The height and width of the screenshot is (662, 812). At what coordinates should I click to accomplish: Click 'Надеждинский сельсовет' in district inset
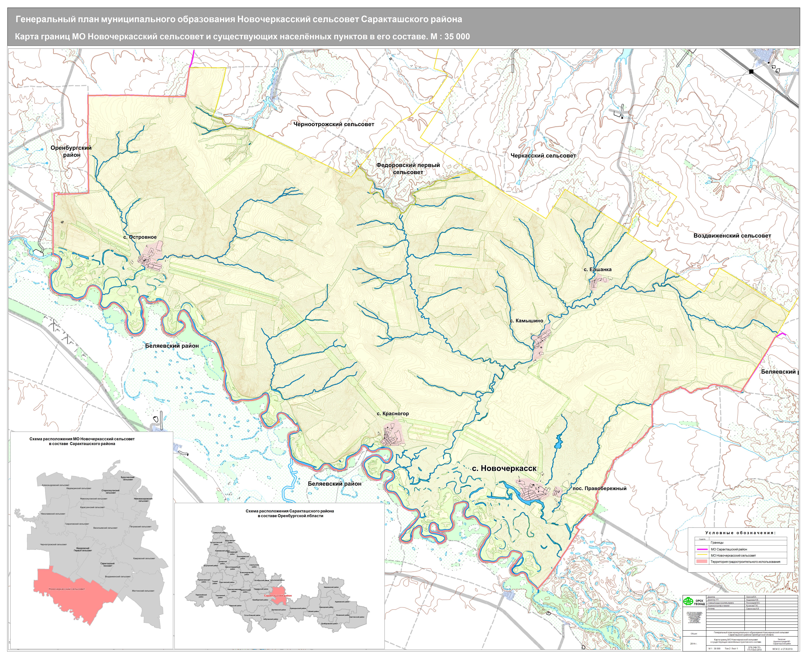[79, 489]
